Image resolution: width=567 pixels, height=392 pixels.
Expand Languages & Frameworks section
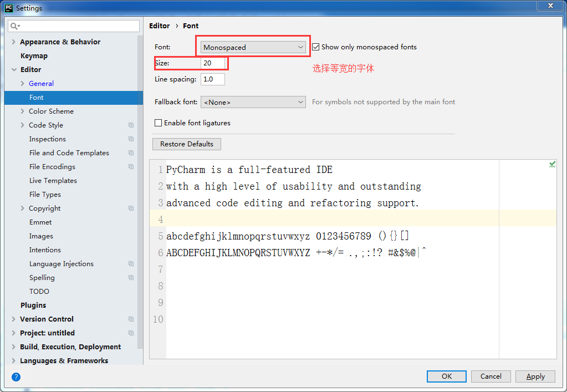[13, 360]
